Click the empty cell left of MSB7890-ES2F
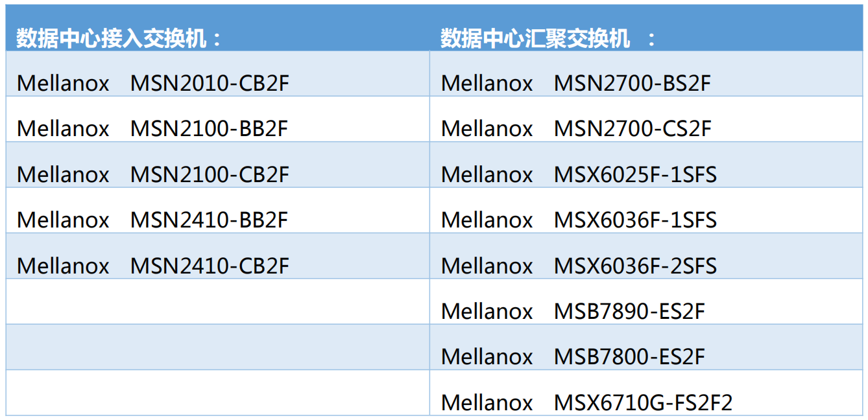Screen dimensions: 868x420 (x=217, y=302)
